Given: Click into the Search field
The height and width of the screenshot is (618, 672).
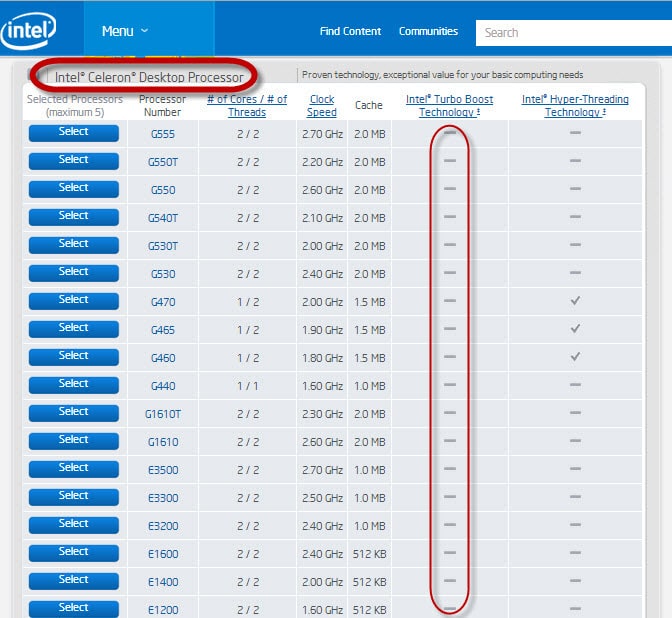Looking at the screenshot, I should (x=570, y=33).
